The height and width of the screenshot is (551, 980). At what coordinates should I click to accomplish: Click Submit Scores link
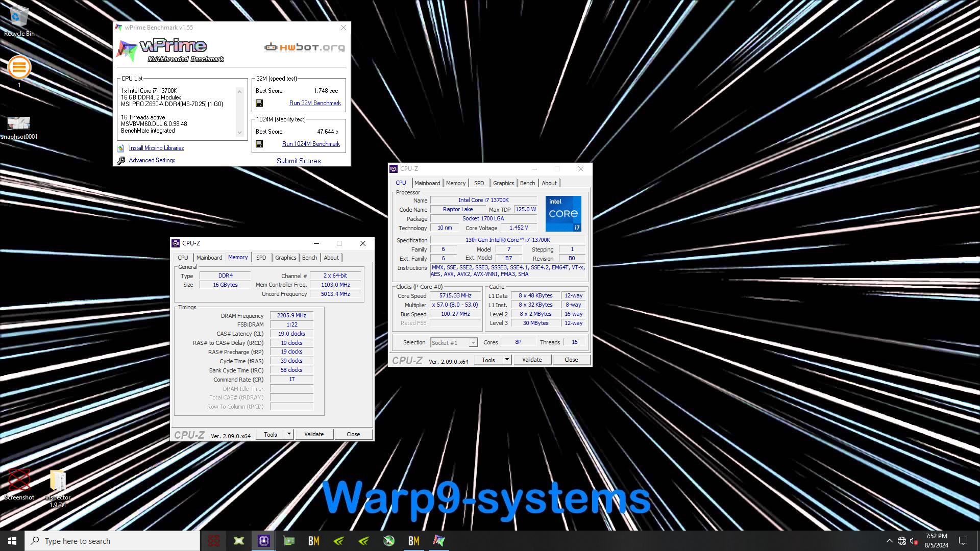[299, 161]
